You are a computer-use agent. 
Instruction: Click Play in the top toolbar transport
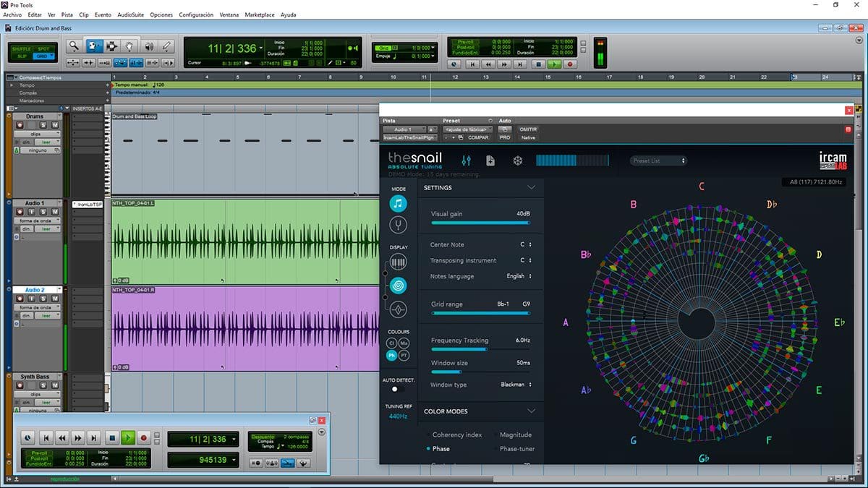pyautogui.click(x=554, y=64)
